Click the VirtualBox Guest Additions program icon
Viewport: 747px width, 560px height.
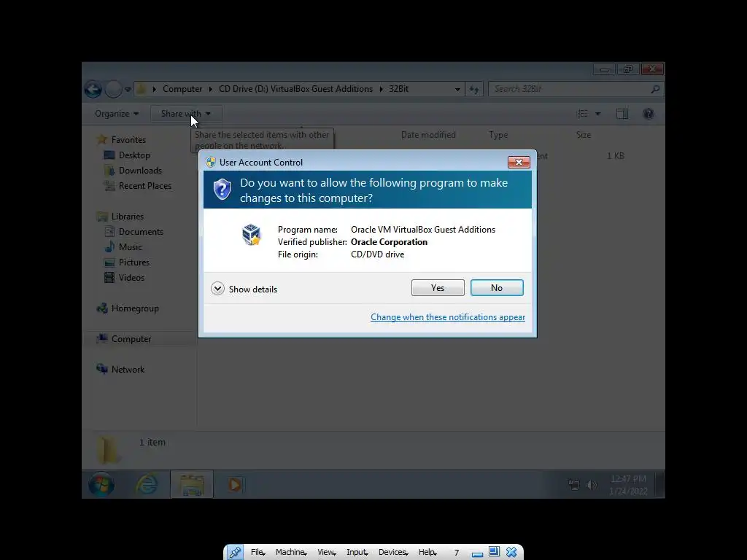pos(252,234)
